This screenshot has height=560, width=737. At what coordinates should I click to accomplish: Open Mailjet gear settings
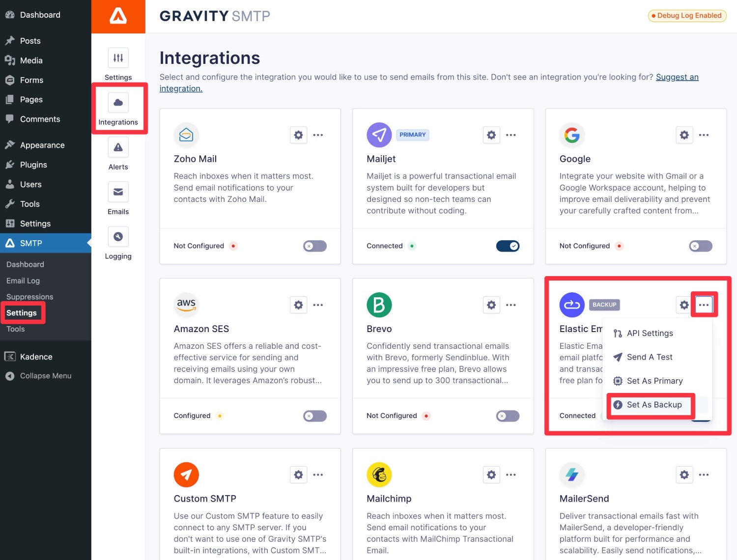491,135
